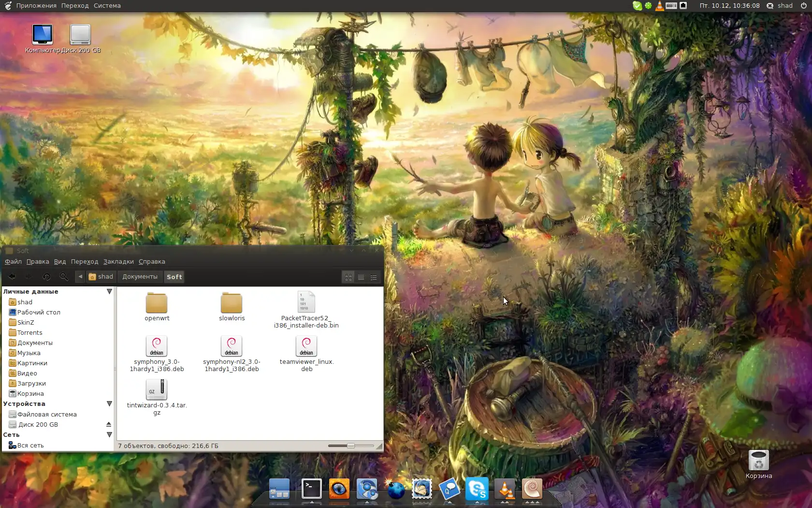Switch to compact view mode

pyautogui.click(x=374, y=277)
